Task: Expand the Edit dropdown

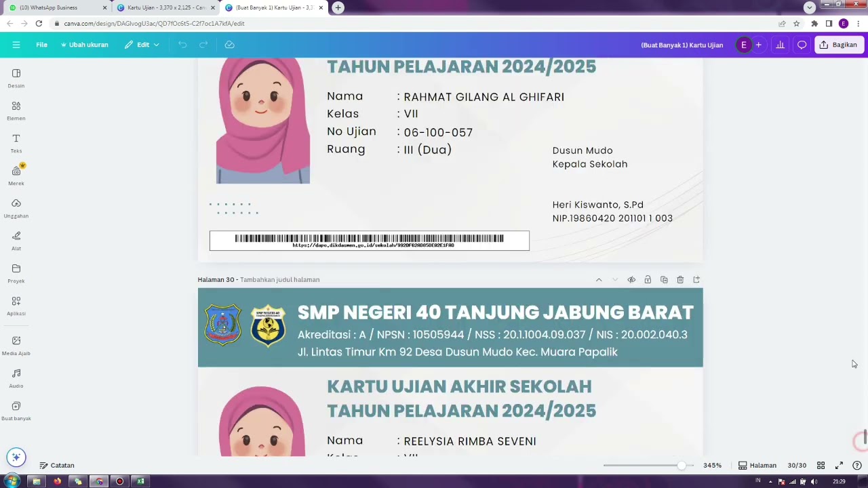Action: (142, 45)
